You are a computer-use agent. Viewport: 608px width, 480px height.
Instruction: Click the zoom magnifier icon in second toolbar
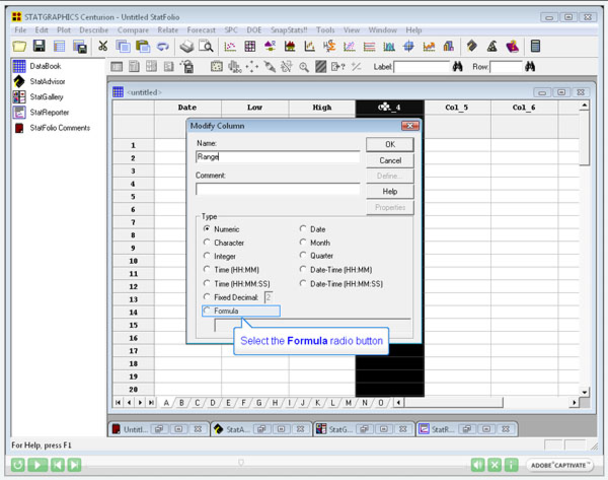304,67
